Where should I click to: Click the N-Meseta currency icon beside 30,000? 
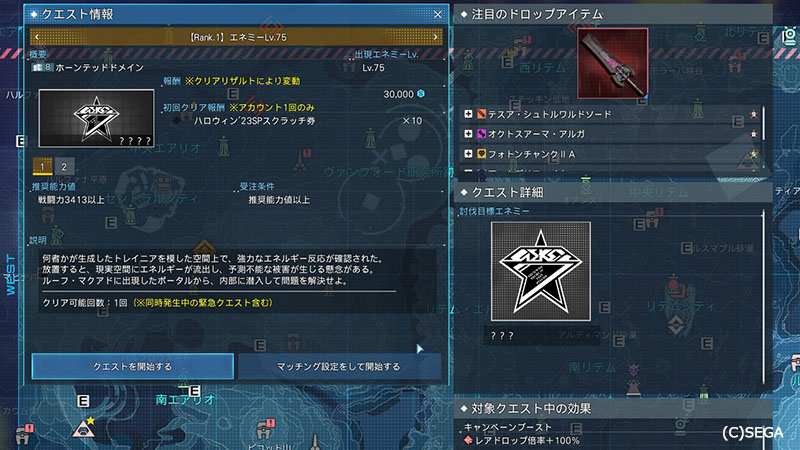tap(421, 94)
